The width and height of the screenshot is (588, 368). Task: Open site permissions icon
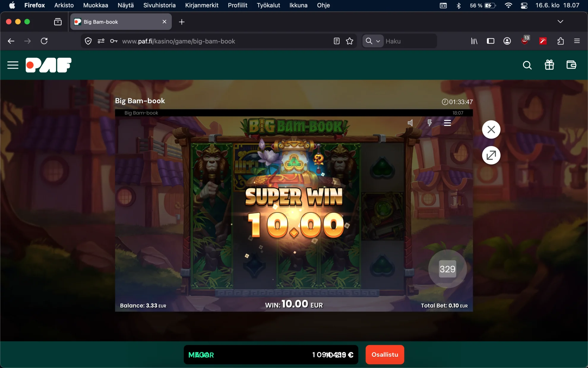point(101,41)
